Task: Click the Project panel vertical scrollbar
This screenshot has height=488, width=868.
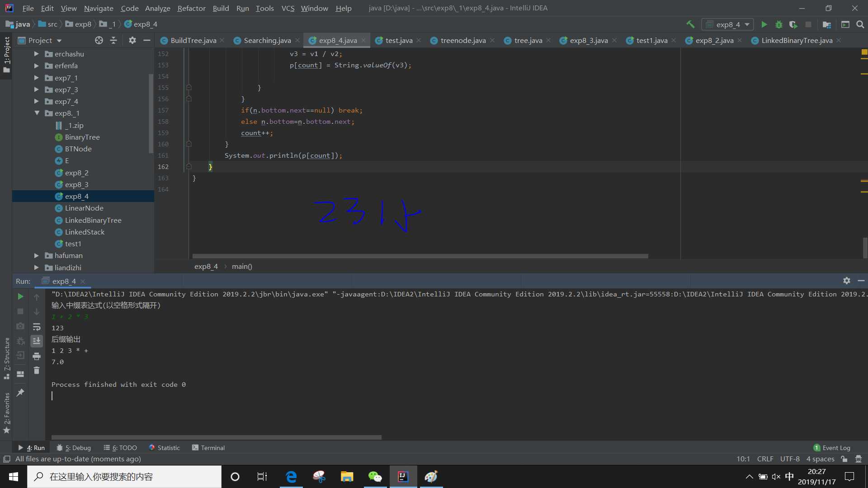Action: click(x=151, y=113)
